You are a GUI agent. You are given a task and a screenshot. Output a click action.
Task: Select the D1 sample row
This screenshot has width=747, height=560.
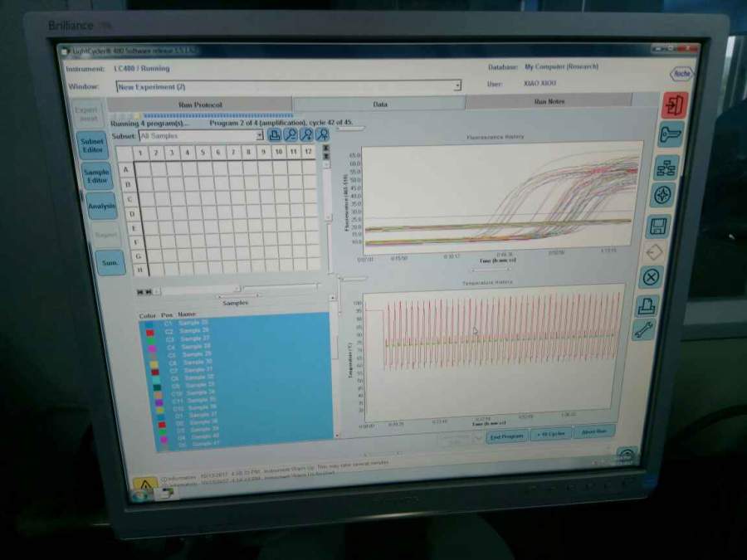coord(243,416)
